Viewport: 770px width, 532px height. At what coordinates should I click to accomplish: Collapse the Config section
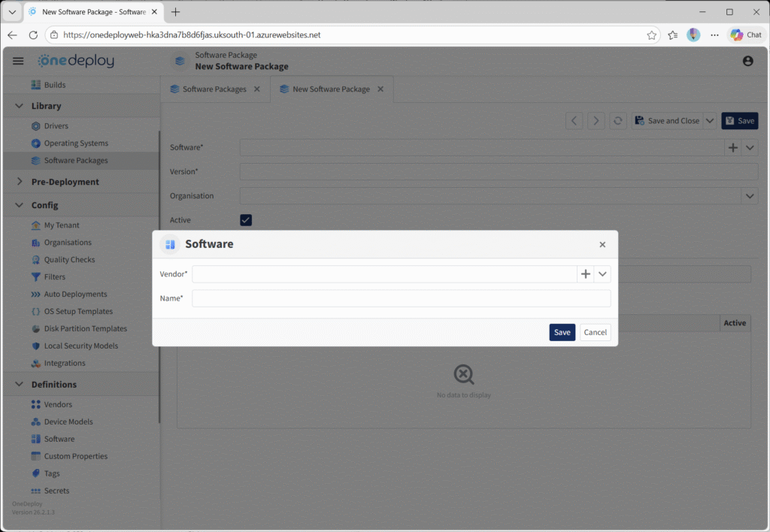click(x=19, y=205)
